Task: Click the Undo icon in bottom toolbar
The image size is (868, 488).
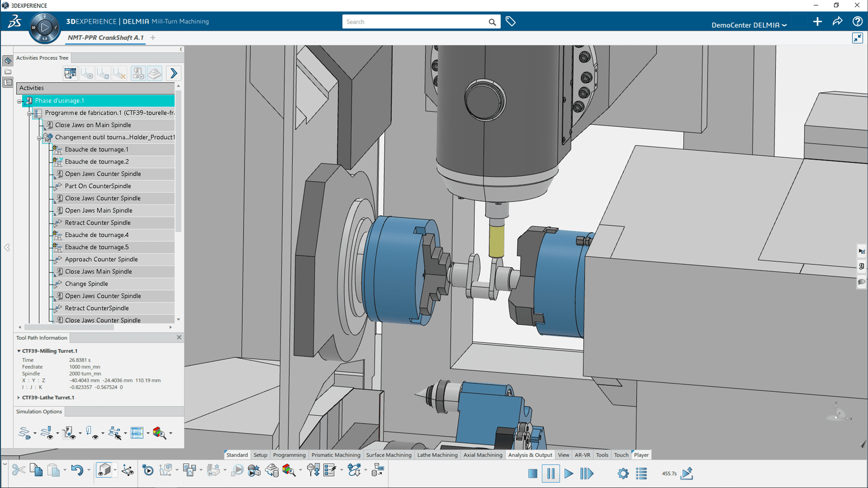Action: pos(78,470)
